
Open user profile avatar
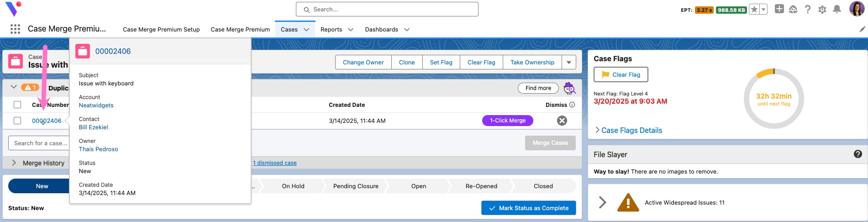(857, 9)
